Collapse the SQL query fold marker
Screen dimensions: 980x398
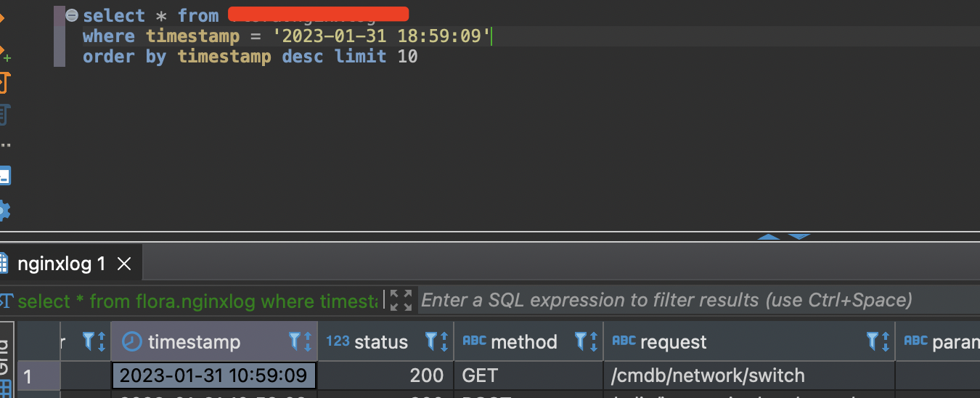click(x=71, y=15)
